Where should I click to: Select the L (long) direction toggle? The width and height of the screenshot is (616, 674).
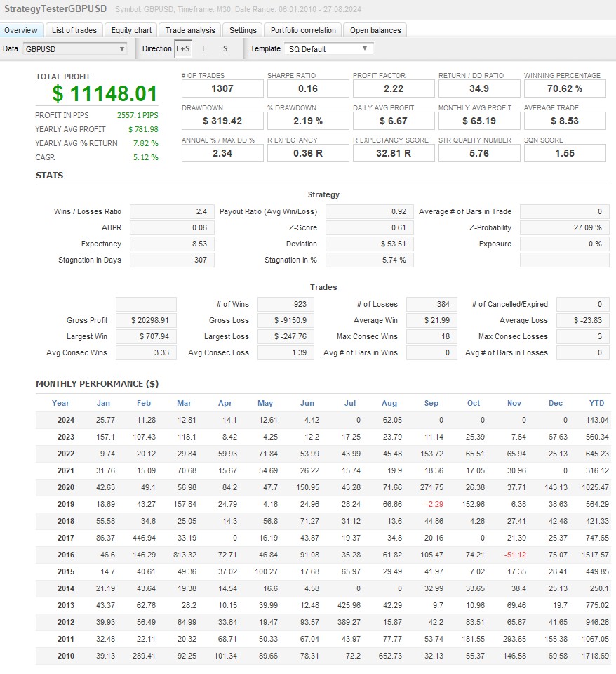click(x=204, y=48)
